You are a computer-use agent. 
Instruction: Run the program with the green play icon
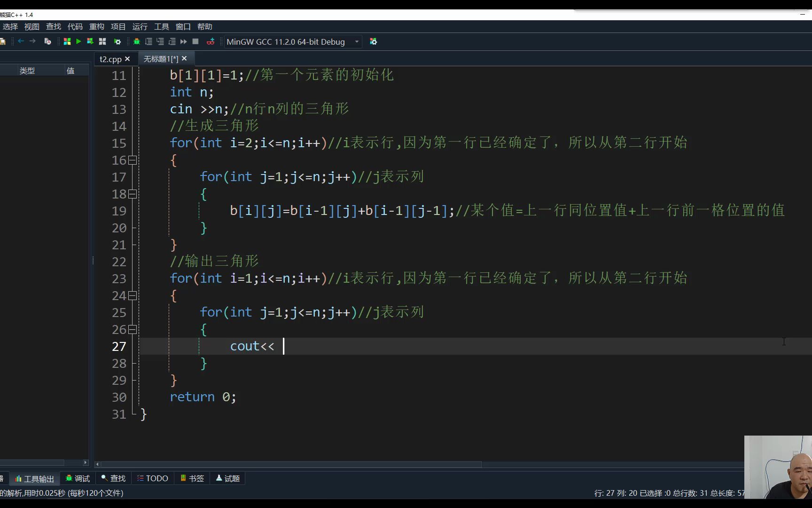click(78, 41)
